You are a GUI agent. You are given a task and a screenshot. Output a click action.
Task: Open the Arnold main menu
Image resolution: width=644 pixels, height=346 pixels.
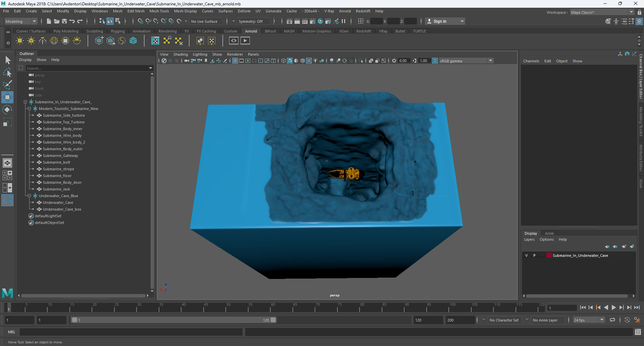[x=344, y=11]
